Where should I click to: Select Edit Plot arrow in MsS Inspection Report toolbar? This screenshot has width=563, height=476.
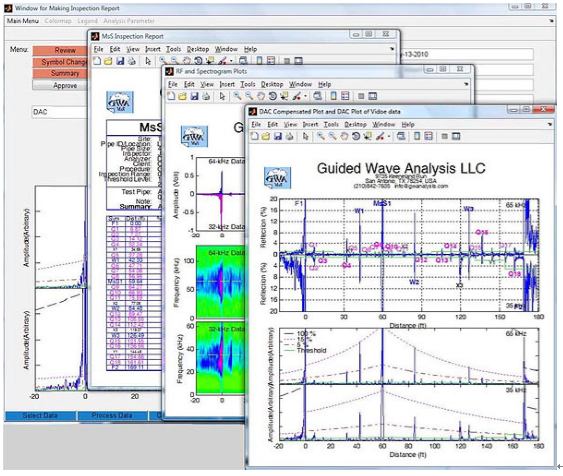click(148, 61)
